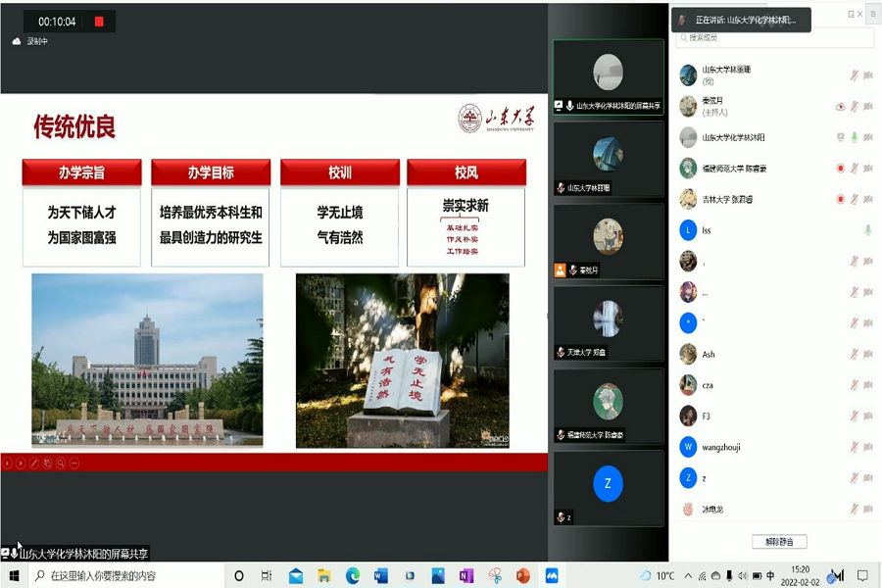Image resolution: width=882 pixels, height=588 pixels.
Task: Switch input method via 中 indicator
Action: (770, 575)
